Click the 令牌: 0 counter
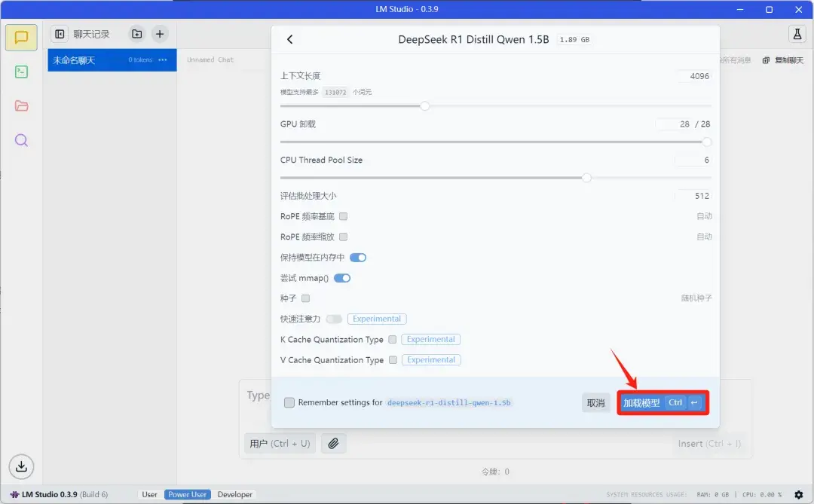The image size is (814, 504). (495, 472)
